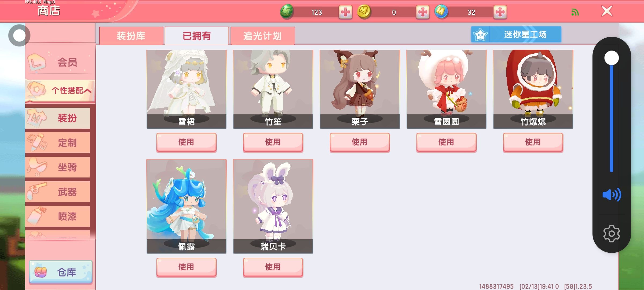The height and width of the screenshot is (290, 644).
Task: Switch to the 装扮库 tab
Action: [131, 36]
